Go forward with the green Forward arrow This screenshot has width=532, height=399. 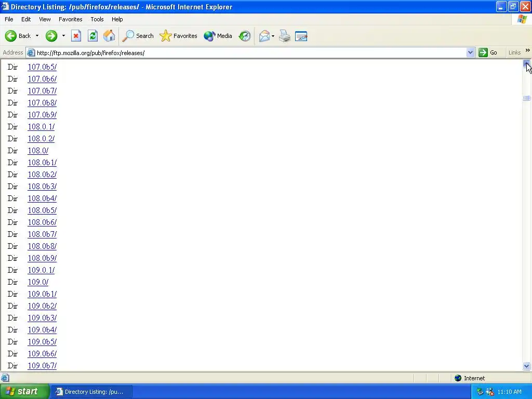click(51, 36)
